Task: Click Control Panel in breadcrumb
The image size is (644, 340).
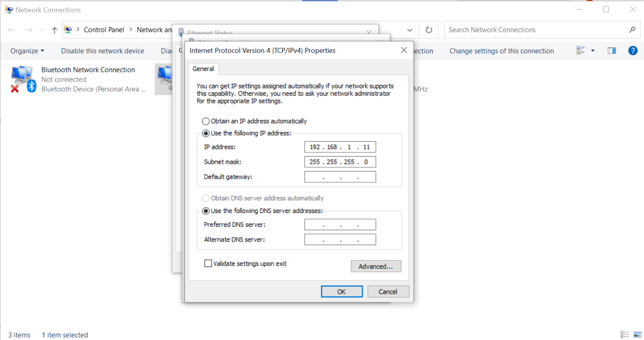Action: pos(104,30)
